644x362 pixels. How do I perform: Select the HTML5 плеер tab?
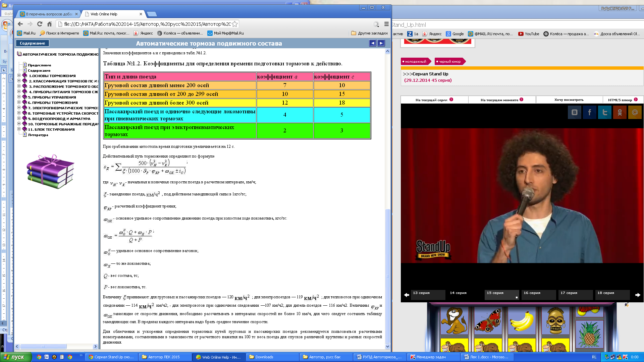pos(620,100)
